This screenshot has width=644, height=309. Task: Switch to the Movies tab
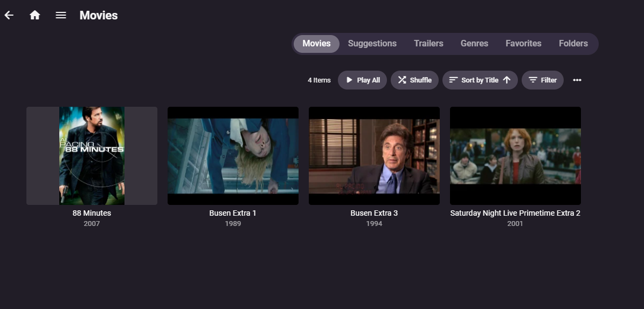[317, 44]
